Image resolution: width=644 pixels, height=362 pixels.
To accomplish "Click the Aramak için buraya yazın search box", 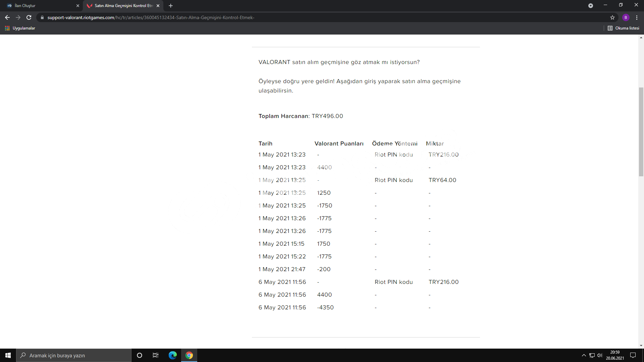I will 74,355.
